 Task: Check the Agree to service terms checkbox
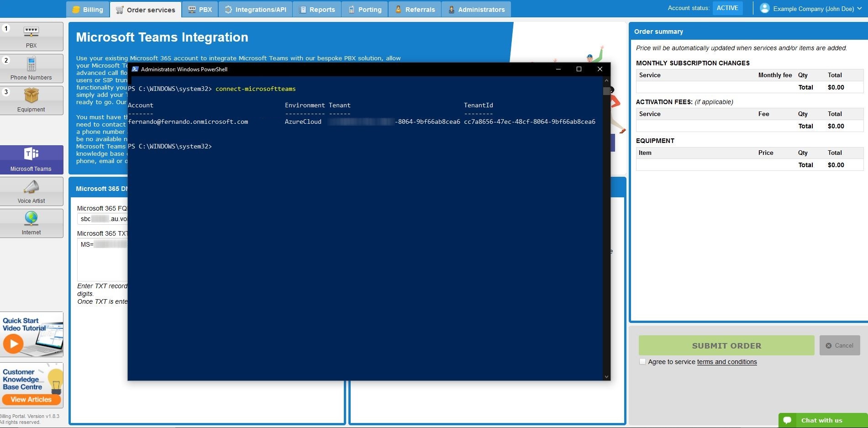pyautogui.click(x=642, y=361)
